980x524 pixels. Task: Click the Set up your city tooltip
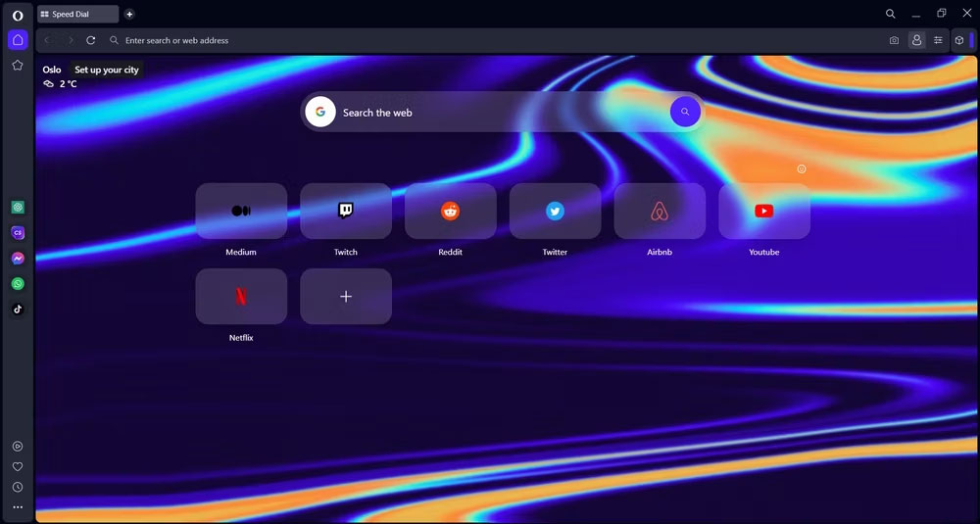tap(106, 70)
